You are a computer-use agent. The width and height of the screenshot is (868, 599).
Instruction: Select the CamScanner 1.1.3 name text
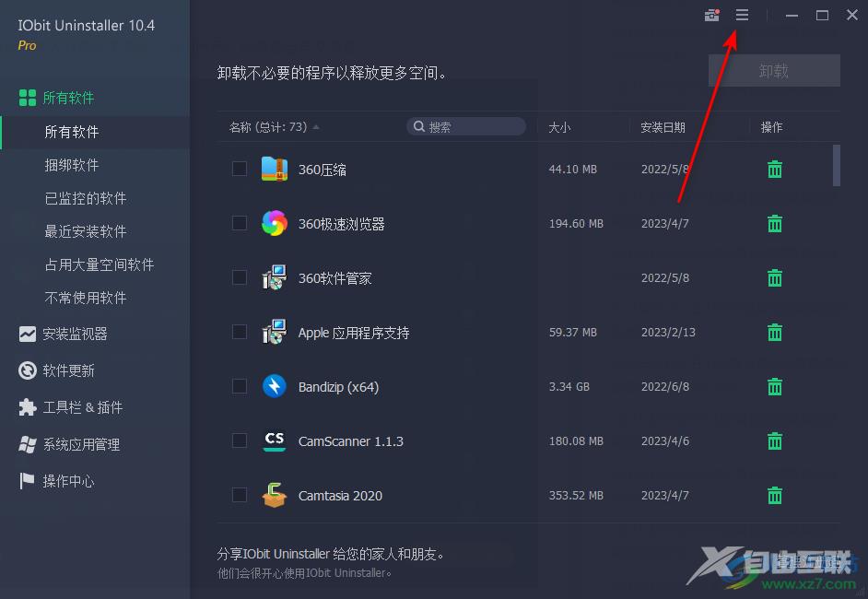coord(350,441)
